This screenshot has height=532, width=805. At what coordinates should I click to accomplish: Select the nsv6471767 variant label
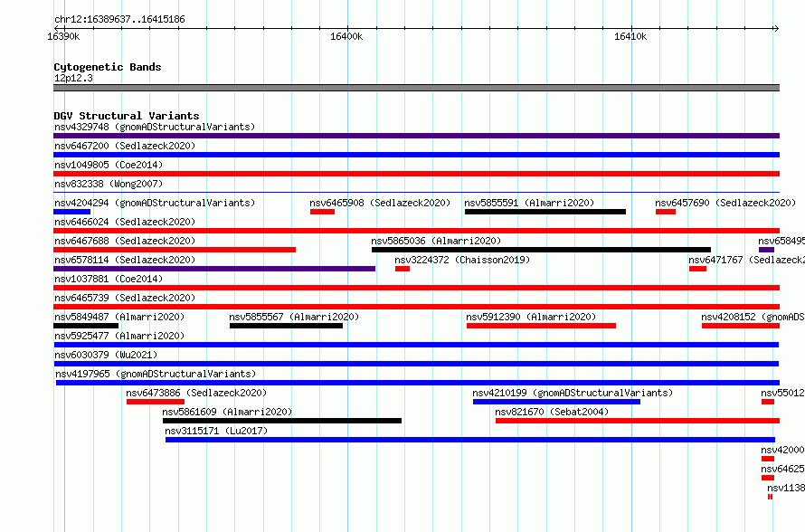[x=746, y=260]
